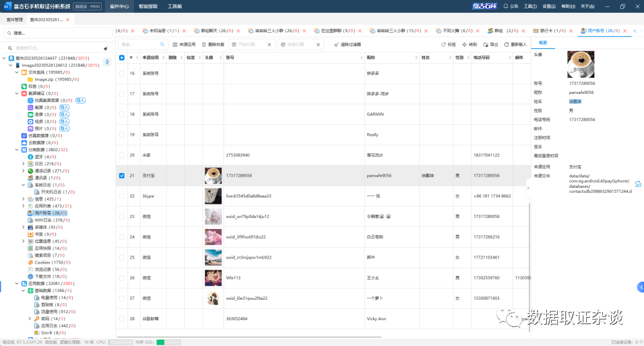The height and width of the screenshot is (346, 644).
Task: Click the 导出 export toolbar button
Action: [491, 44]
